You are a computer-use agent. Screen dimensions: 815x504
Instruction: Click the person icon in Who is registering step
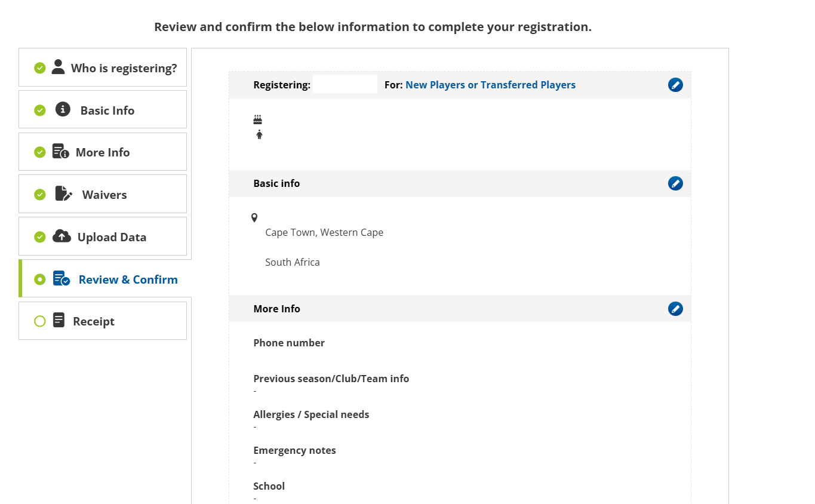58,67
